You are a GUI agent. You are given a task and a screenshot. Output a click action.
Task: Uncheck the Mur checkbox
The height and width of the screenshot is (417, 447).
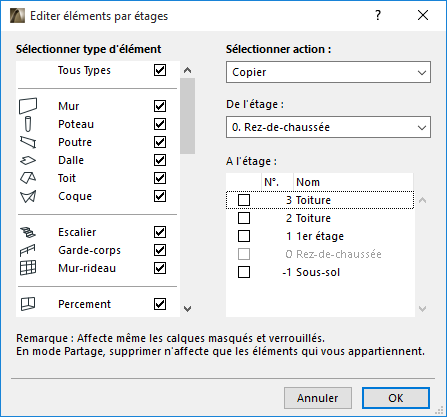160,106
